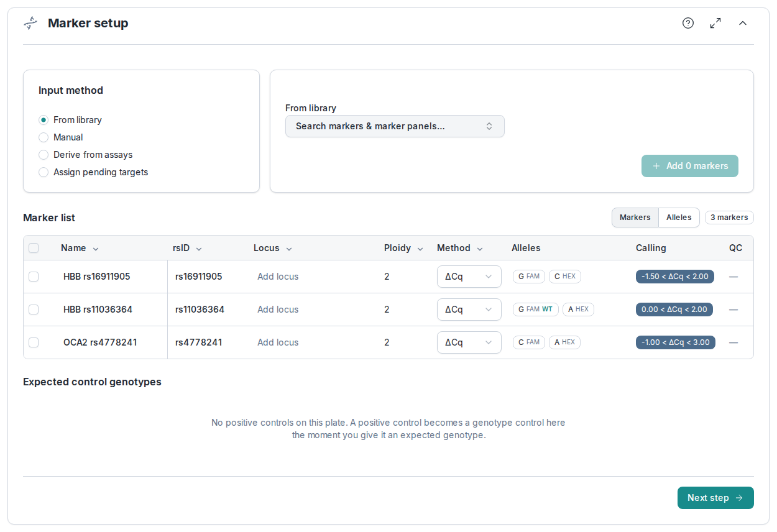Select the Manual input method
Screen dimensions: 777x532
(x=44, y=137)
